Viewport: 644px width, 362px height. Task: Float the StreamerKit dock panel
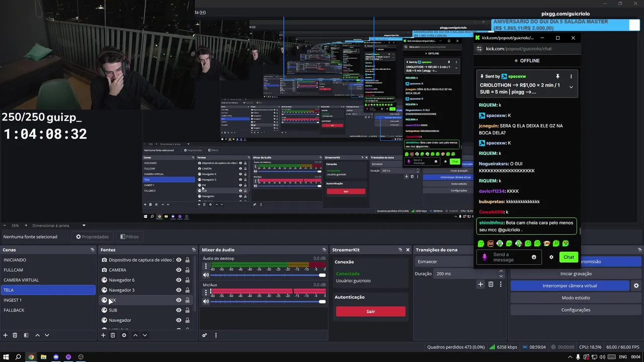point(400,250)
